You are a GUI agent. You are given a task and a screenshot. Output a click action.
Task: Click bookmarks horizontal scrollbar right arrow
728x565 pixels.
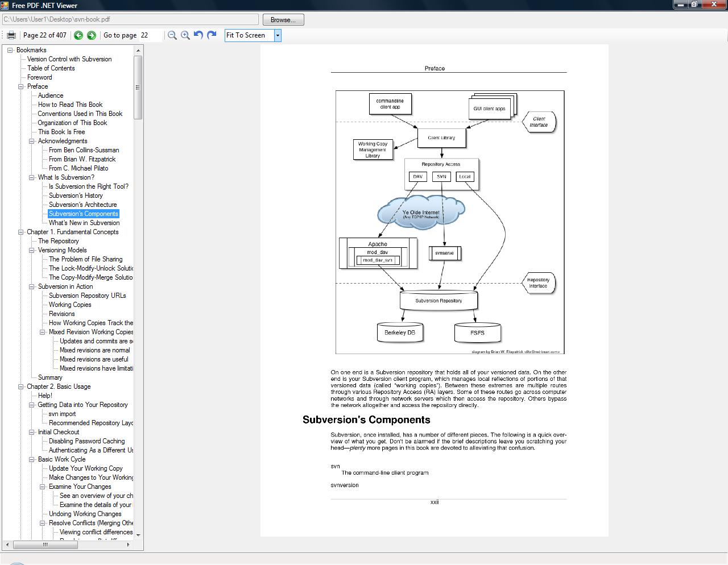tap(128, 545)
